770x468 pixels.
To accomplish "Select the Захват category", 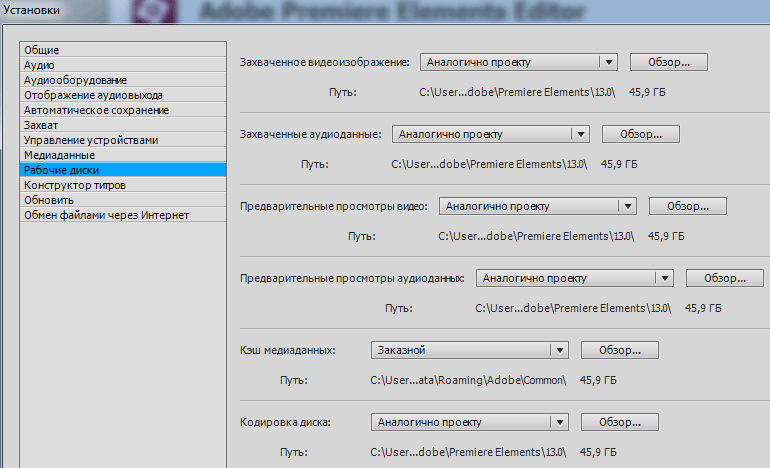I will click(x=123, y=125).
